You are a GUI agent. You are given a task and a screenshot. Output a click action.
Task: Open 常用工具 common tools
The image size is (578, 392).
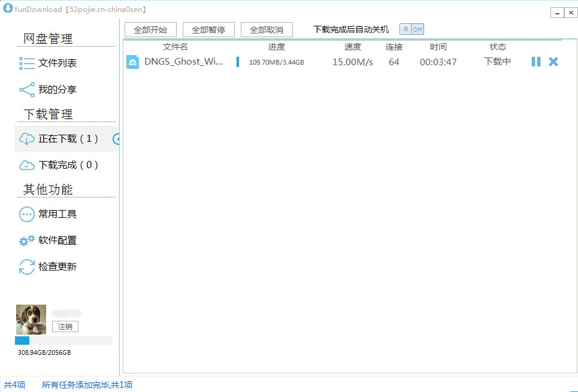[58, 214]
